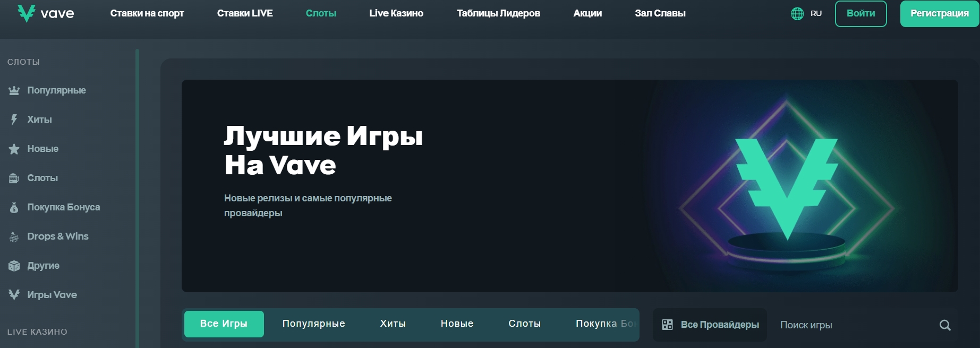The width and height of the screenshot is (980, 348).
Task: Switch to the Популярные filter tab
Action: 313,324
